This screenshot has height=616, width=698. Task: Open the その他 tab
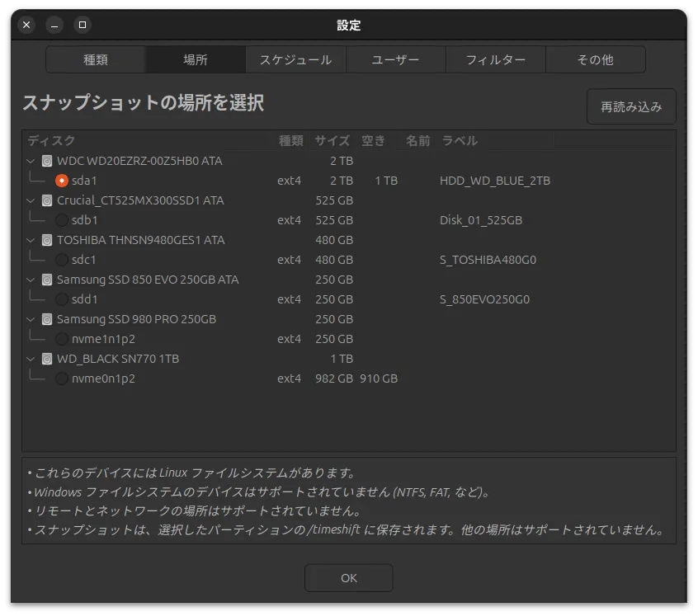[595, 59]
